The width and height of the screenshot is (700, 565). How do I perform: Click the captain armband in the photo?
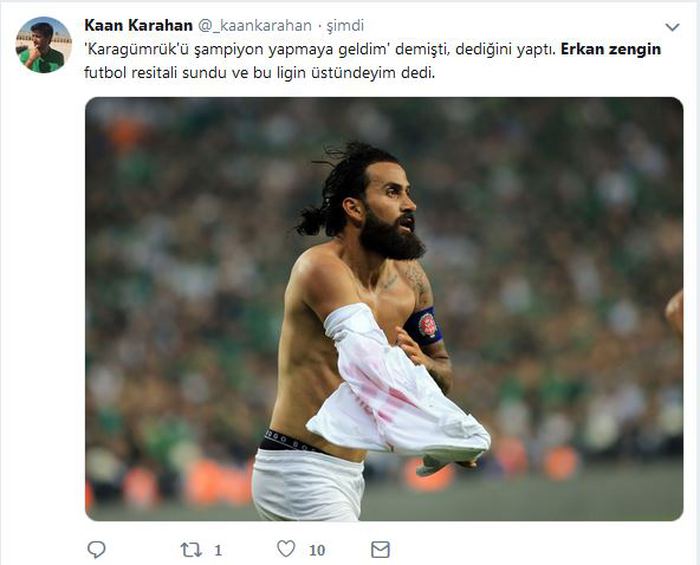424,326
